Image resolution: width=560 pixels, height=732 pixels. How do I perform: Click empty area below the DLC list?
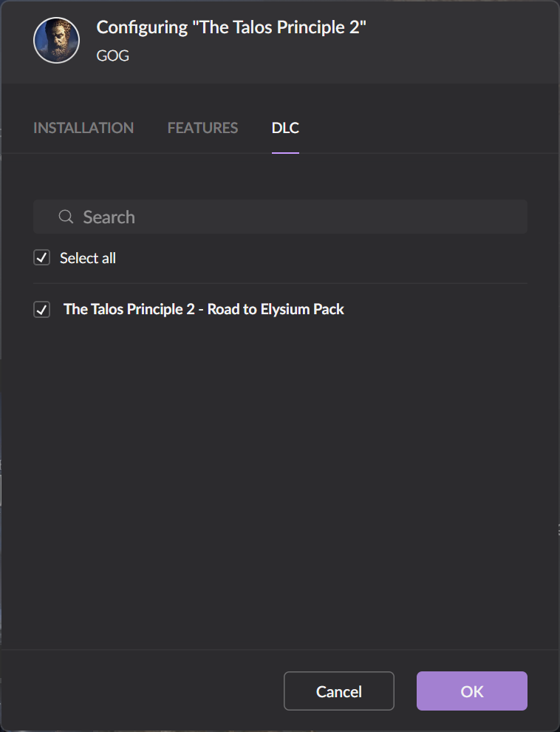click(280, 481)
